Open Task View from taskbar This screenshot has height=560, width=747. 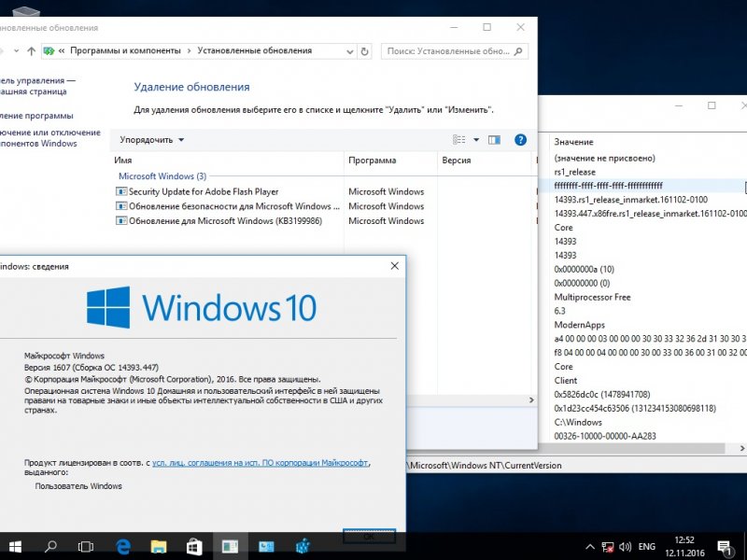(86, 546)
